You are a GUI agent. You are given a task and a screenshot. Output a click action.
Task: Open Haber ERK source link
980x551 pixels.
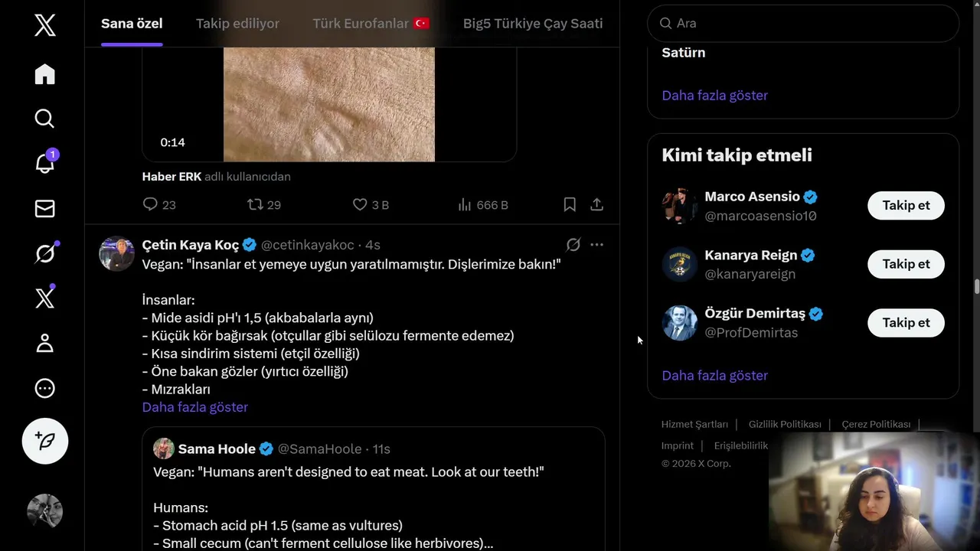click(x=171, y=177)
